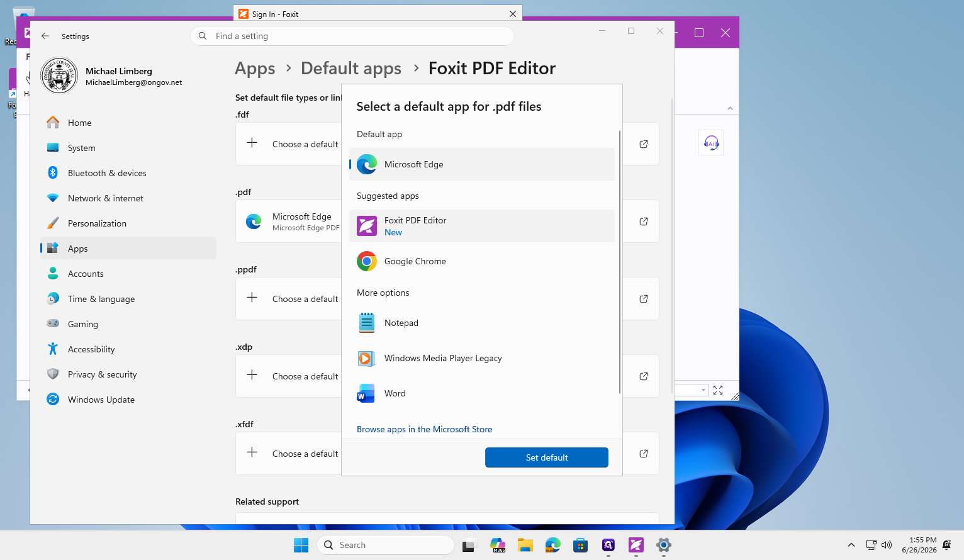
Task: Choose Microsoft Edge as default app
Action: pyautogui.click(x=482, y=164)
